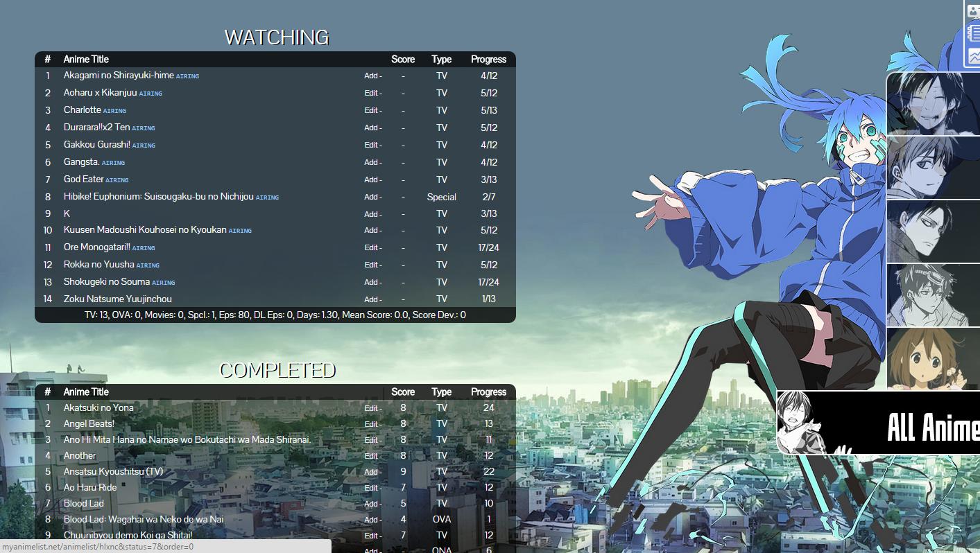This screenshot has width=980, height=553.
Task: Click Edit for Another
Action: [x=371, y=456]
